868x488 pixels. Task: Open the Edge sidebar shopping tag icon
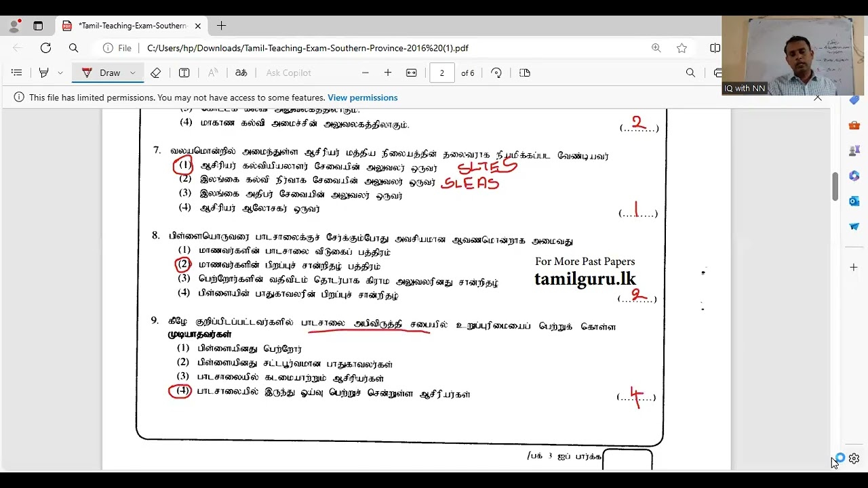pos(854,99)
